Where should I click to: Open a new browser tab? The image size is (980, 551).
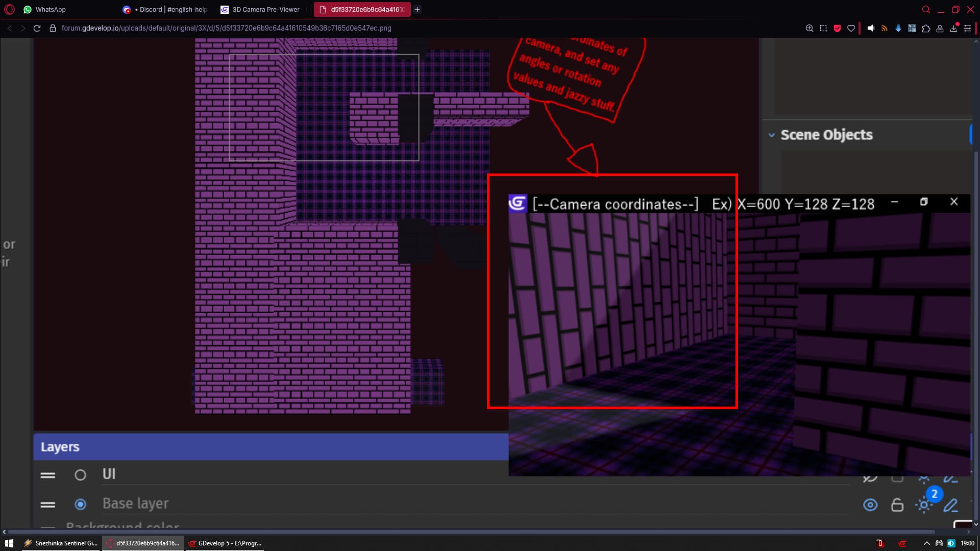pos(417,9)
